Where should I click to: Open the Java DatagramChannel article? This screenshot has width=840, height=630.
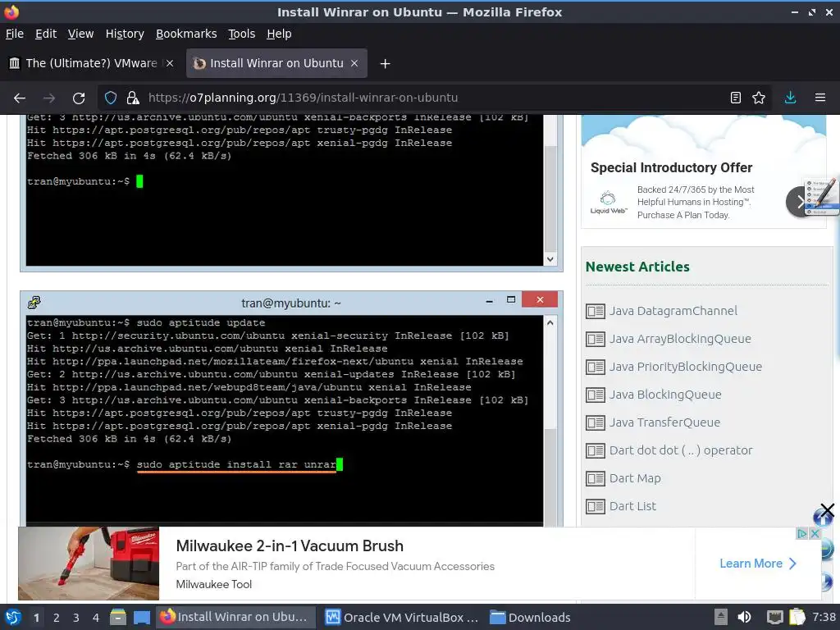(673, 311)
